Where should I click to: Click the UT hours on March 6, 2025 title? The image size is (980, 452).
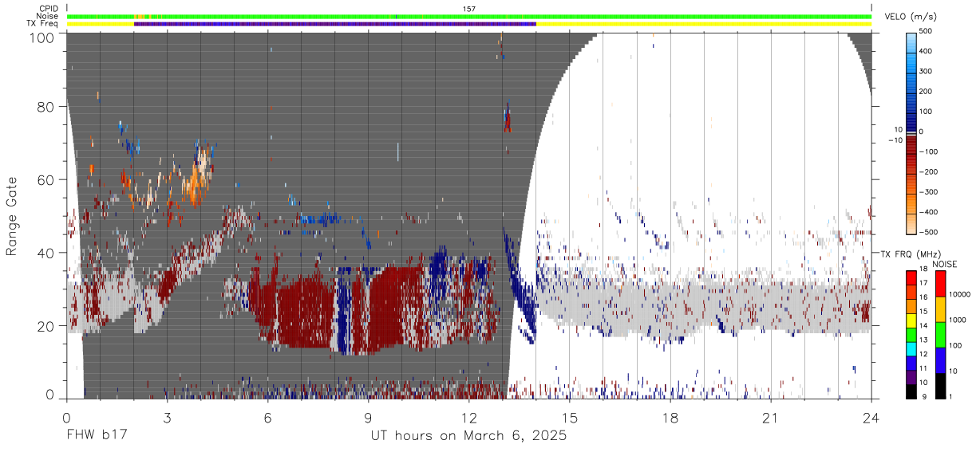point(468,436)
